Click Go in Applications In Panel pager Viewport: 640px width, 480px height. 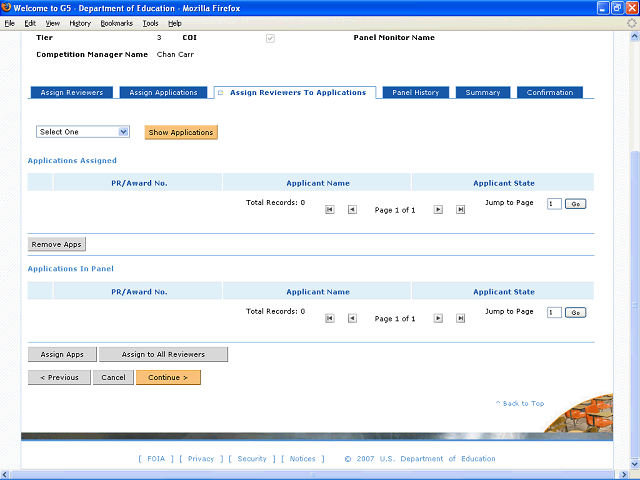[576, 312]
